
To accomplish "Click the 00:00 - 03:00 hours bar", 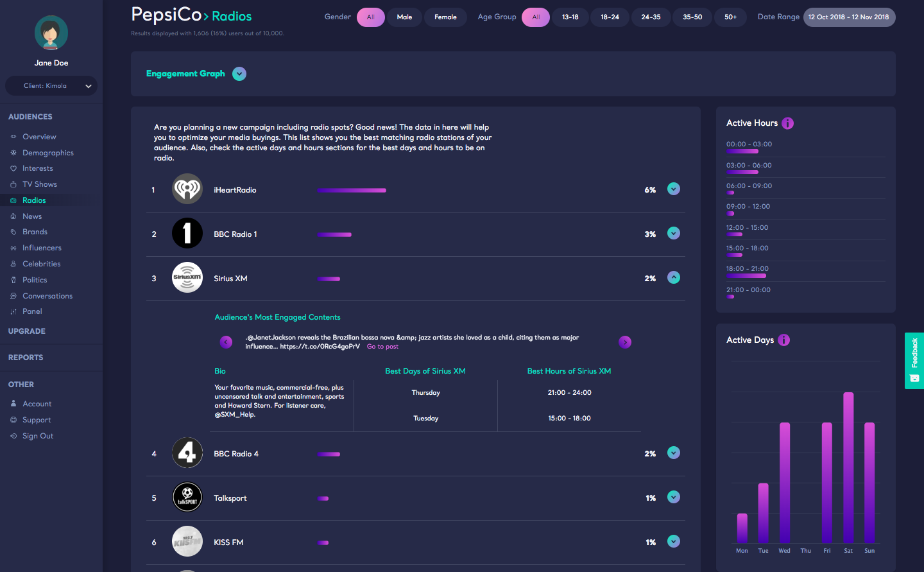I will [742, 152].
